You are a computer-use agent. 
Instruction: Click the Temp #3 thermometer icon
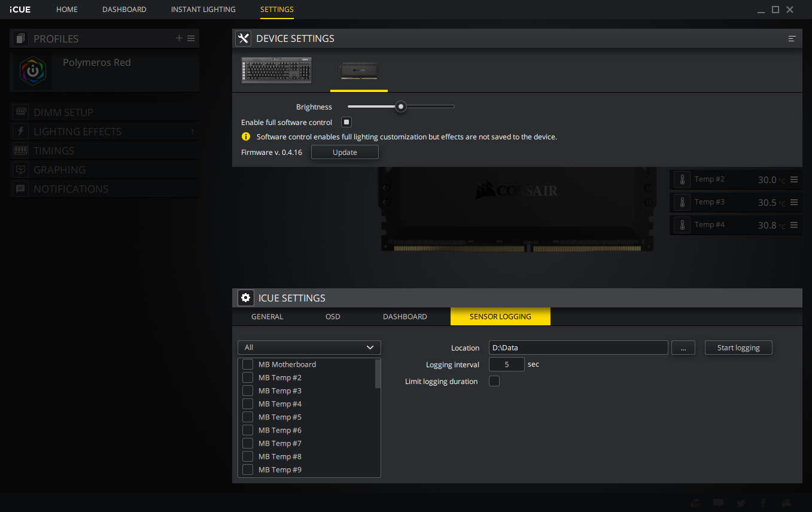coord(682,202)
